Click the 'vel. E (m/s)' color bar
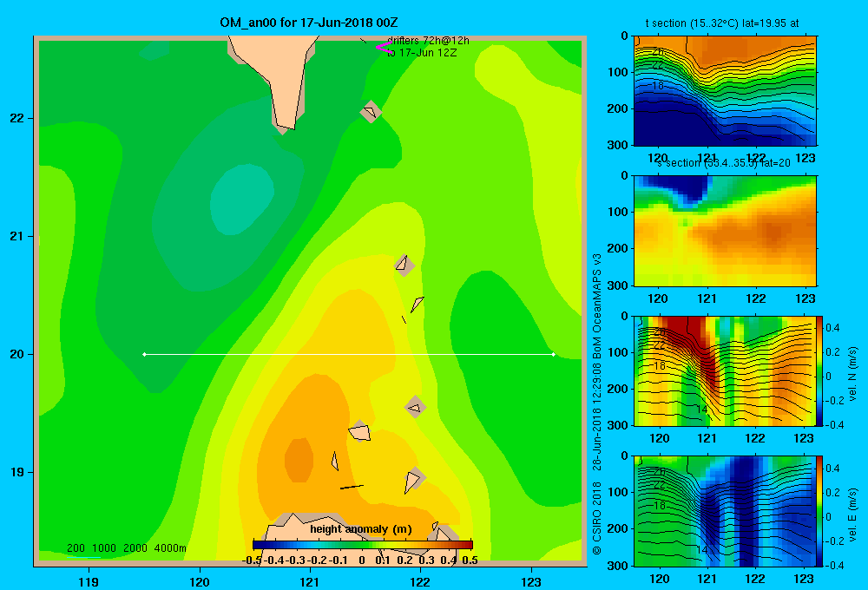 click(820, 511)
